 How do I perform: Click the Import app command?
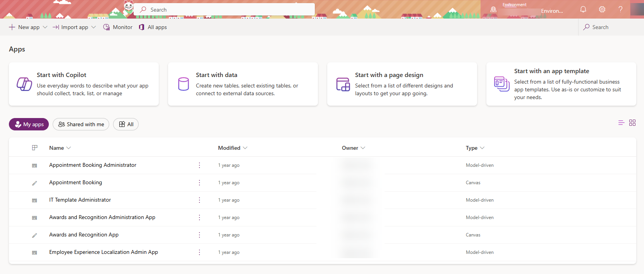coord(70,27)
